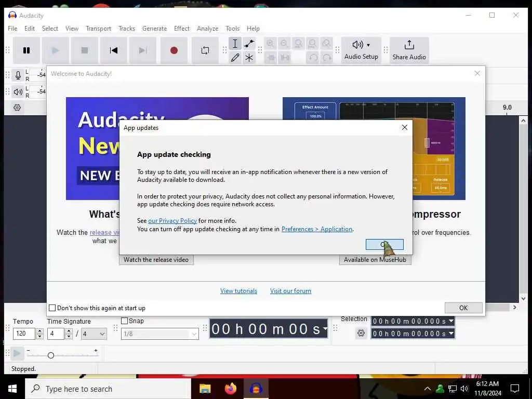Viewport: 532px width, 399px height.
Task: Click Fit selection to width icon
Action: pos(298,44)
